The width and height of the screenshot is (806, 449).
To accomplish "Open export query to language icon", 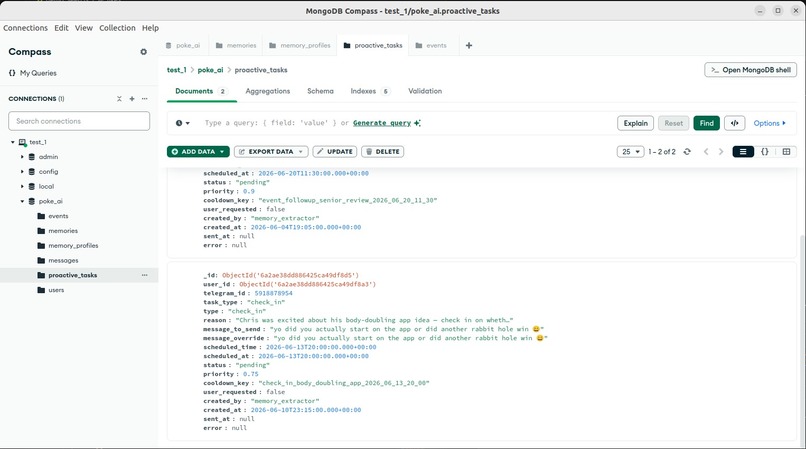I will 735,123.
